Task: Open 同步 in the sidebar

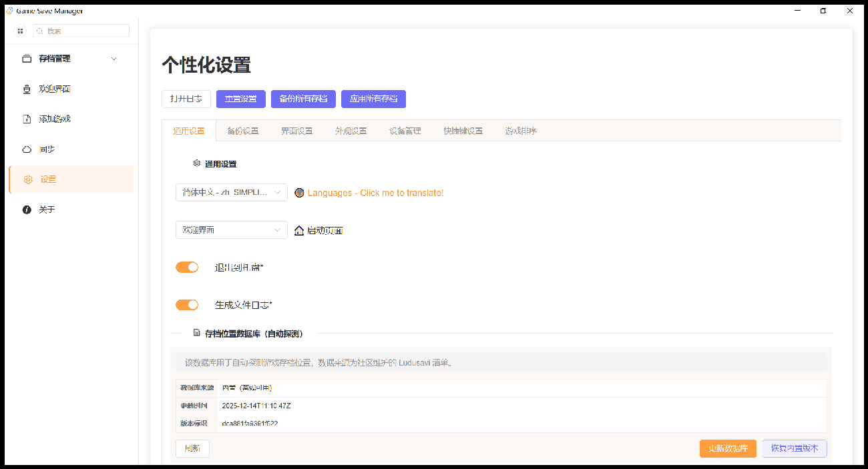Action: coord(71,149)
